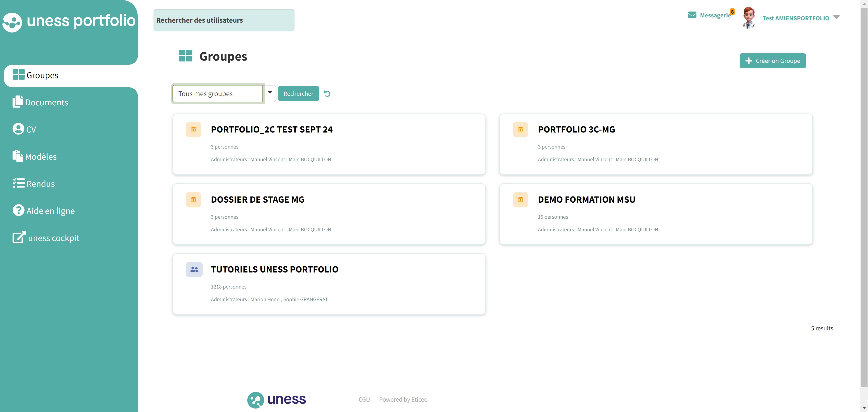Click the Groupes heading grid icon

(x=186, y=56)
